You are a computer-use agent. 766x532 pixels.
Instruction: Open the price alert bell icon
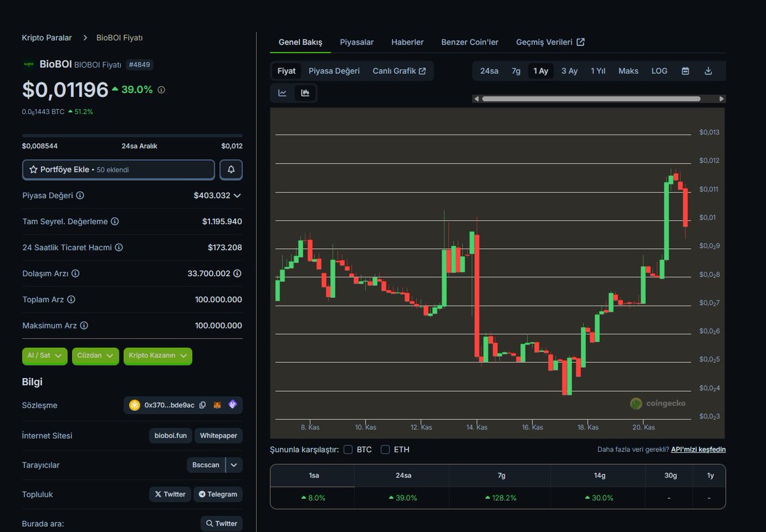coord(231,169)
